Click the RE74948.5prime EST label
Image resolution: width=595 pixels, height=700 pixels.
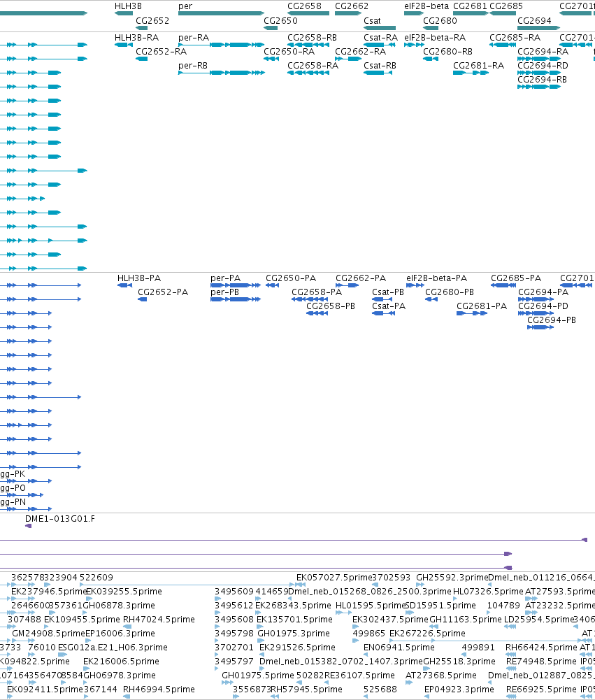(x=542, y=661)
